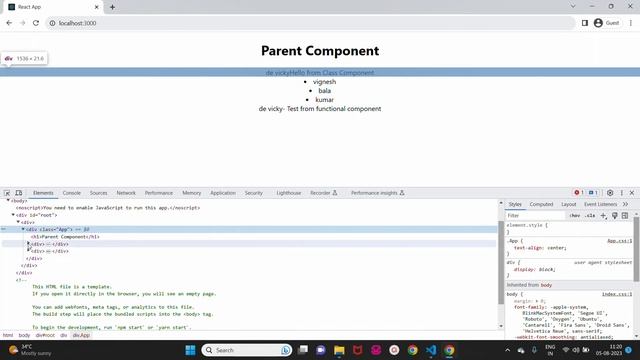
Task: Toggle the device toolbar emulation icon
Action: coord(18,193)
